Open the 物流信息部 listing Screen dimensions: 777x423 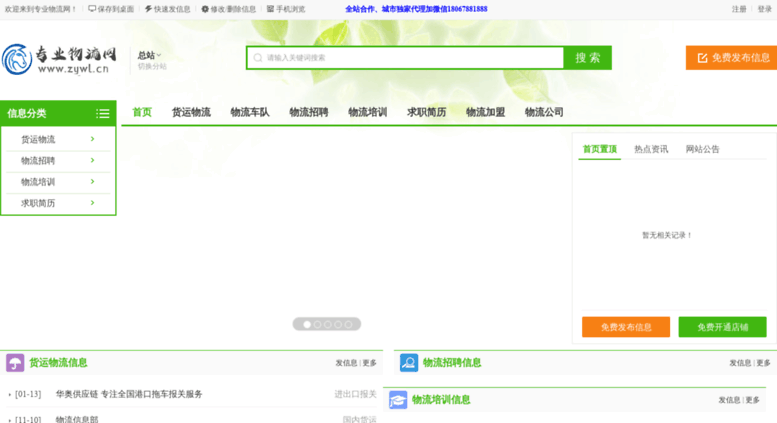click(77, 420)
